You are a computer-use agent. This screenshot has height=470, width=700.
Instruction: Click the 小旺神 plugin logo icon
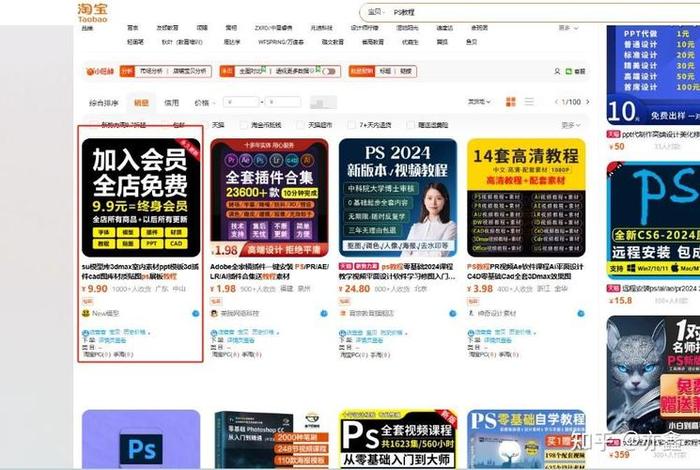[x=100, y=71]
